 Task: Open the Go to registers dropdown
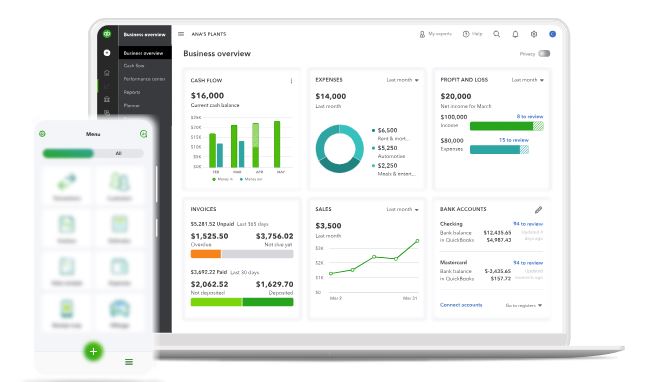tap(524, 306)
